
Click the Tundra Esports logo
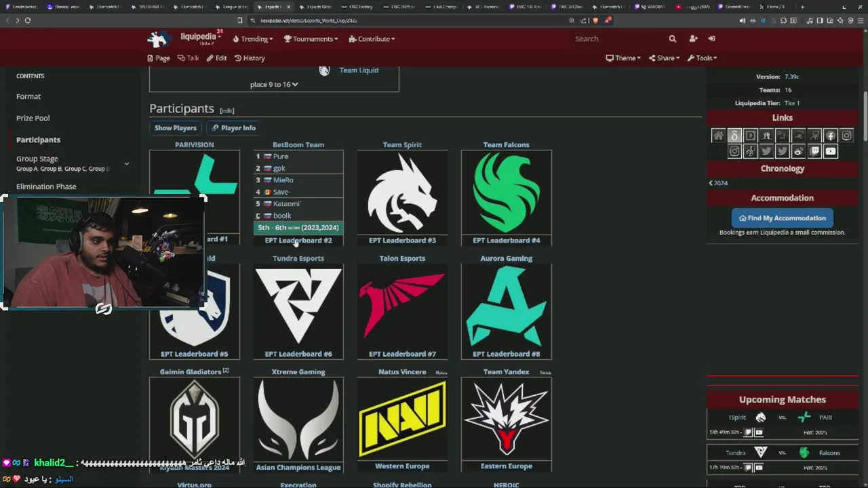tap(298, 306)
